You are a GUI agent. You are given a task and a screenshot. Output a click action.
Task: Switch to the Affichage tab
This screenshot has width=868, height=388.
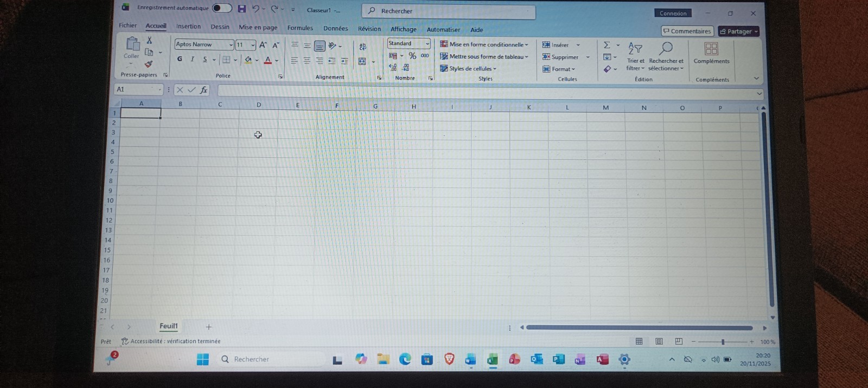(404, 29)
